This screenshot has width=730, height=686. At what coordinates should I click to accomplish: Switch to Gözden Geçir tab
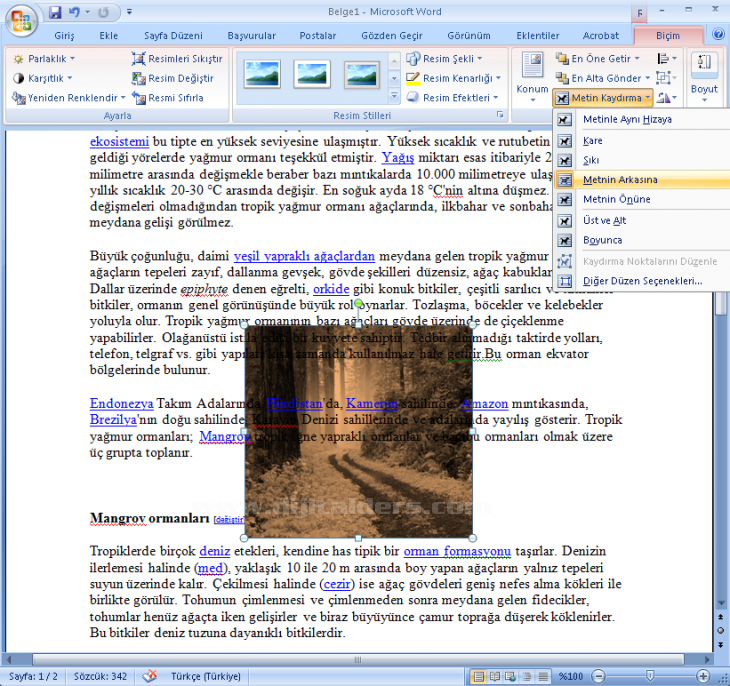point(392,36)
